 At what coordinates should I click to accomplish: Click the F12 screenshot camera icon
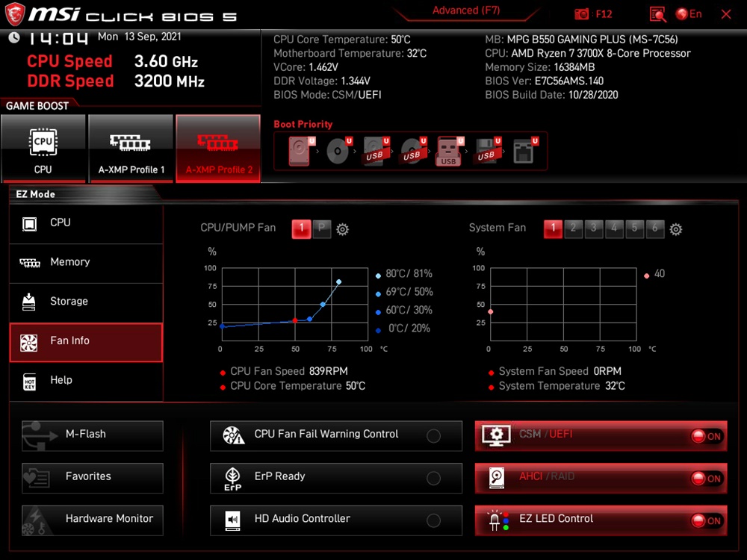pyautogui.click(x=582, y=14)
